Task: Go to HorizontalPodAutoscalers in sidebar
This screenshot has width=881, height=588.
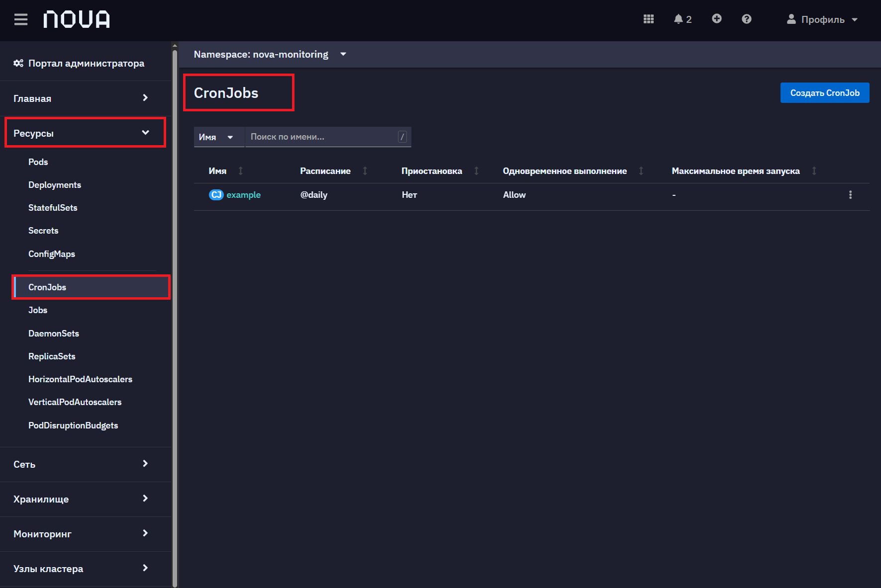Action: (80, 379)
